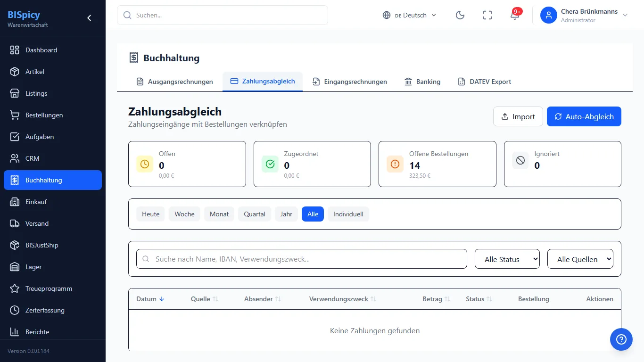Open BISJustShip in the sidebar
The width and height of the screenshot is (644, 362).
pos(53,245)
